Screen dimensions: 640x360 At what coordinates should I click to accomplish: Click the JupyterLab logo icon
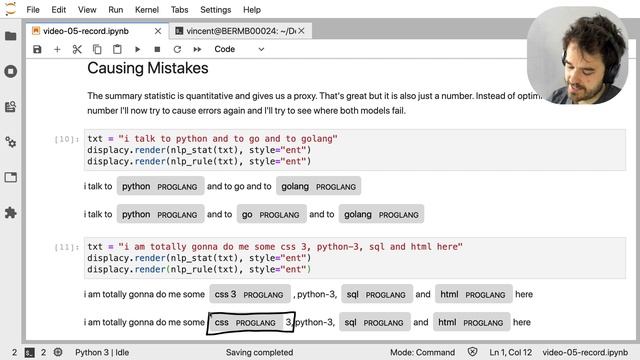(x=10, y=8)
